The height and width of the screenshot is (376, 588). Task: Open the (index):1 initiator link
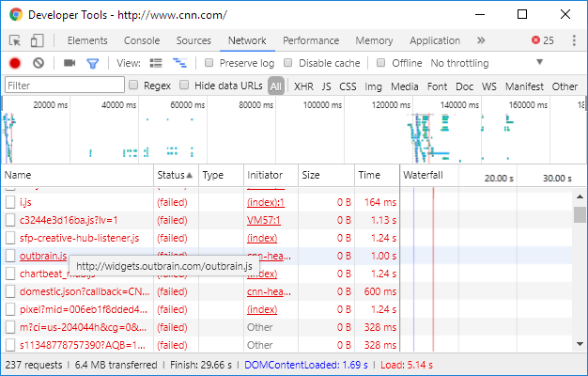[x=266, y=202]
